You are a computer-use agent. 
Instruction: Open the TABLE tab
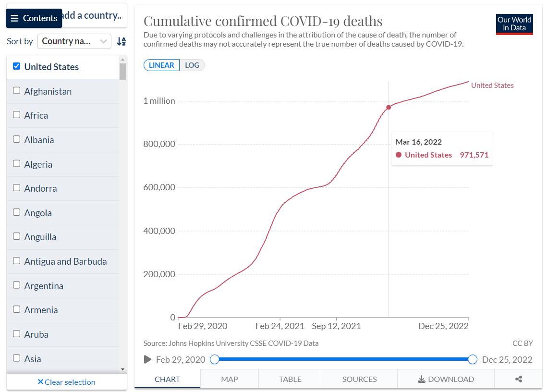[290, 379]
